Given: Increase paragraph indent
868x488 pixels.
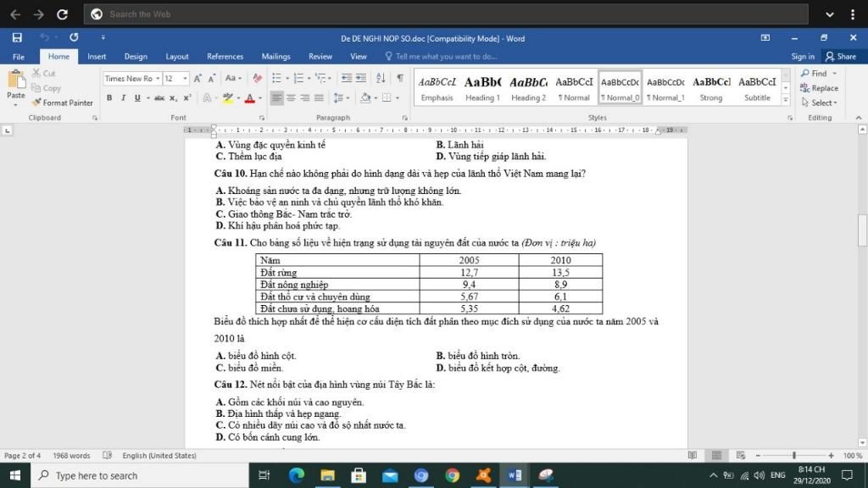Looking at the screenshot, I should point(361,79).
